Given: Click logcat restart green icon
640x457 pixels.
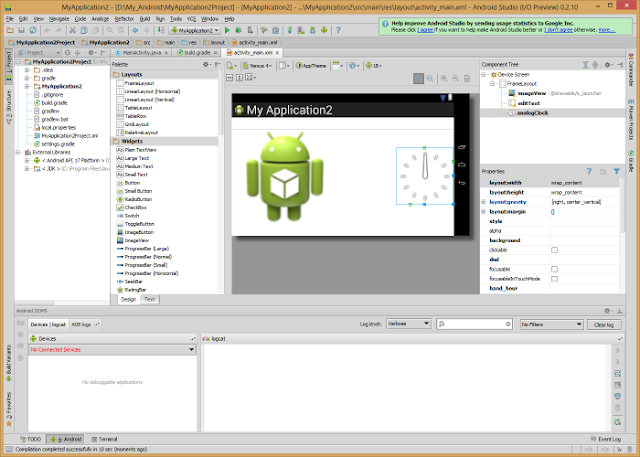Looking at the screenshot, I should point(618,422).
